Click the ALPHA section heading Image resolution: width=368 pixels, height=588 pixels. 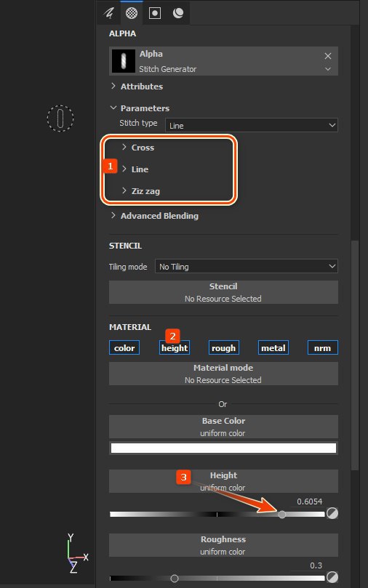pyautogui.click(x=122, y=33)
